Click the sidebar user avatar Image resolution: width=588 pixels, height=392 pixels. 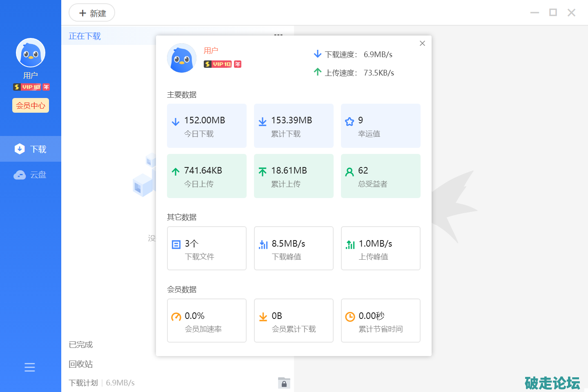coord(30,53)
